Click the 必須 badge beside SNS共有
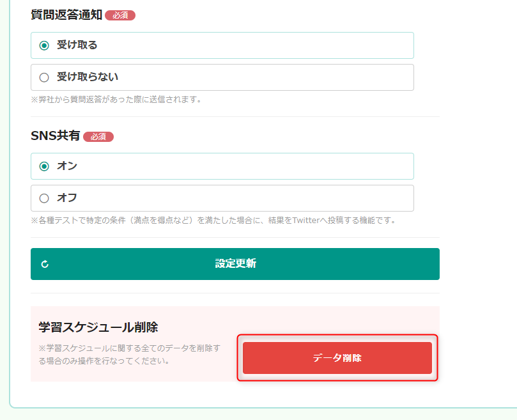This screenshot has width=517, height=420. click(98, 137)
